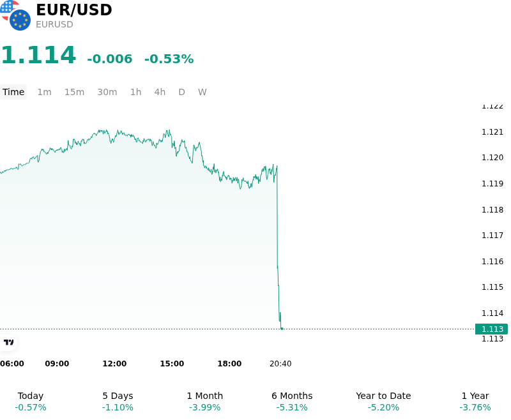Select the Time chart mode
This screenshot has height=420, width=511.
coord(13,92)
